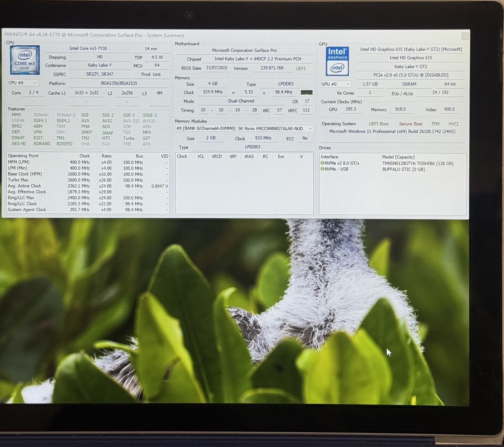The height and width of the screenshot is (447, 504).
Task: Click the Ratio column header in CPU table
Action: (106, 156)
